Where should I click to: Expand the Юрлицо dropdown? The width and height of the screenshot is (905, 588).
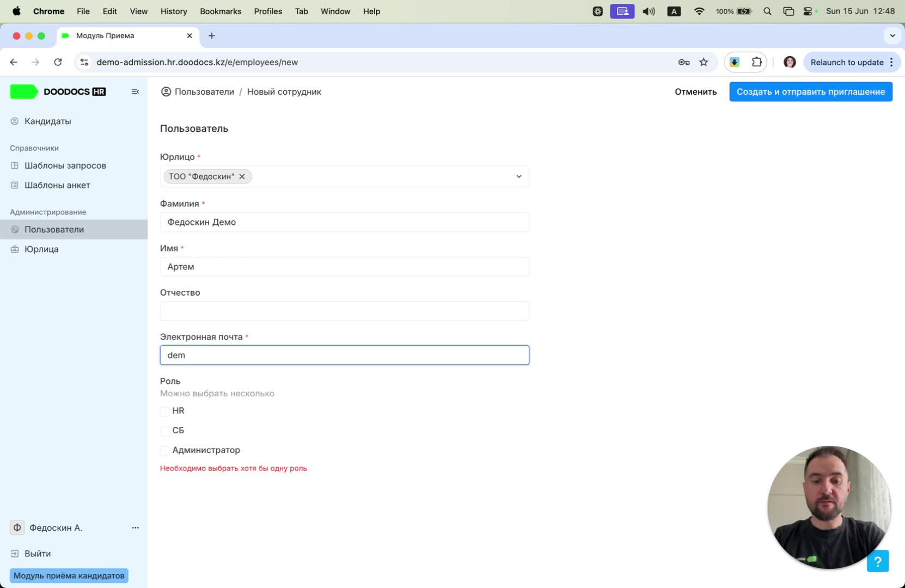point(519,176)
